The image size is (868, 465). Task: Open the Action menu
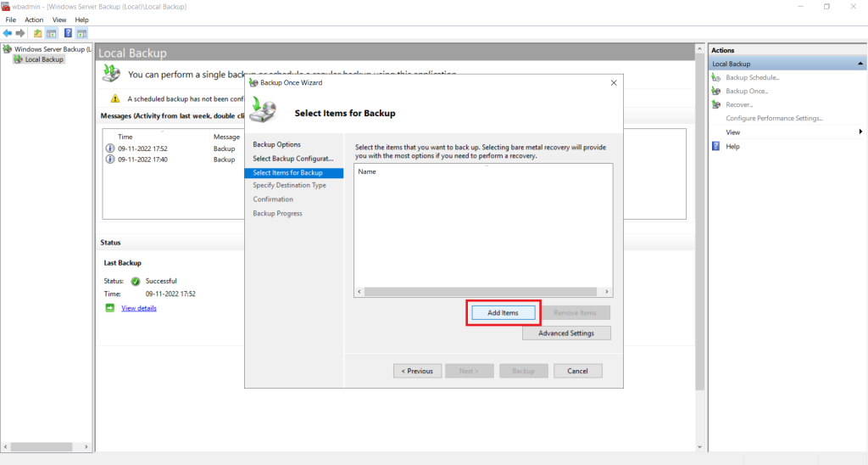coord(34,20)
